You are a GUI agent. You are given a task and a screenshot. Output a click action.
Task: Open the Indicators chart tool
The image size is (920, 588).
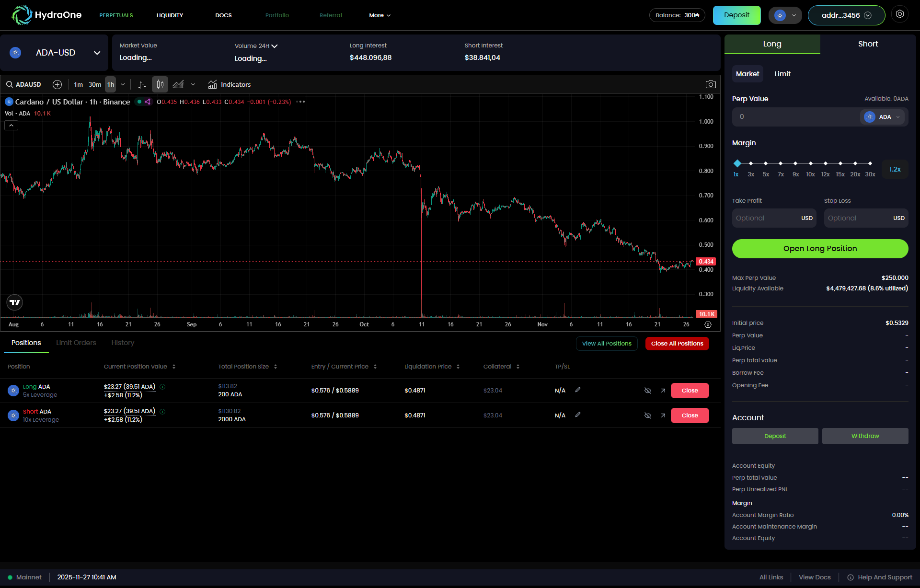pos(230,84)
